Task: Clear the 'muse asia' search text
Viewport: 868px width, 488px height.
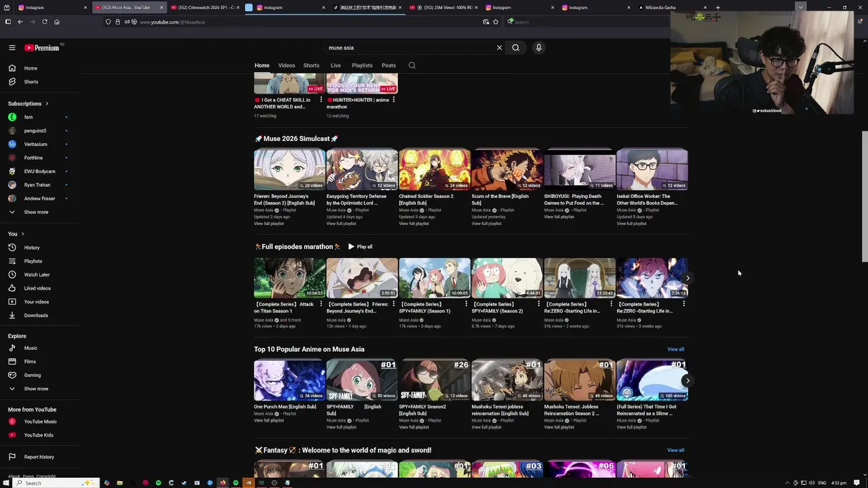Action: coord(499,47)
